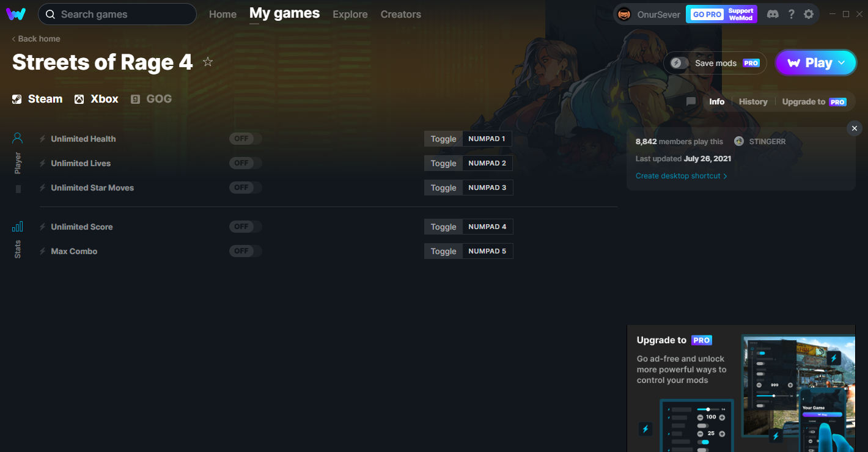Change the NUMPAD 4 hotkey
The image size is (868, 452).
(488, 227)
